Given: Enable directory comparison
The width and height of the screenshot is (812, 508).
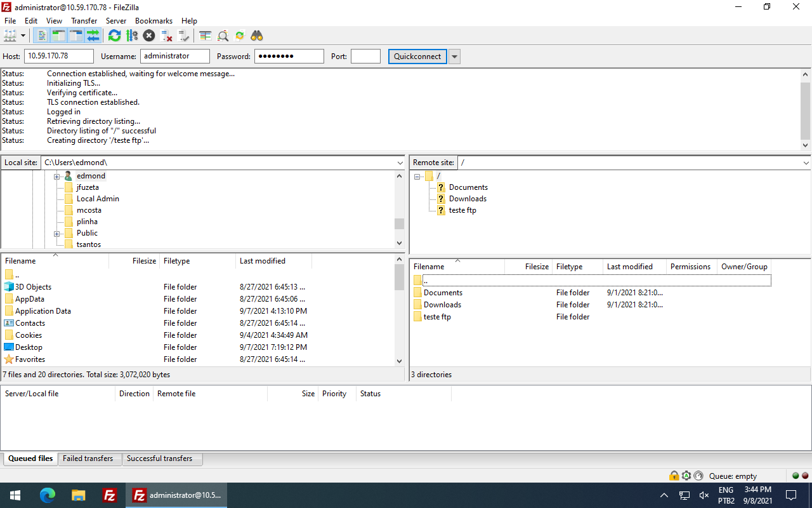Looking at the screenshot, I should click(x=204, y=36).
